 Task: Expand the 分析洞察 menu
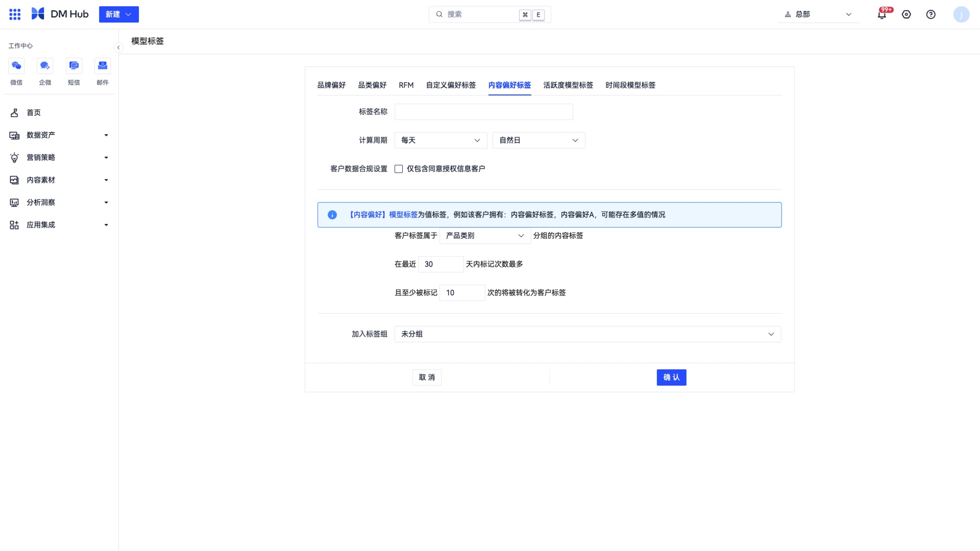(59, 203)
